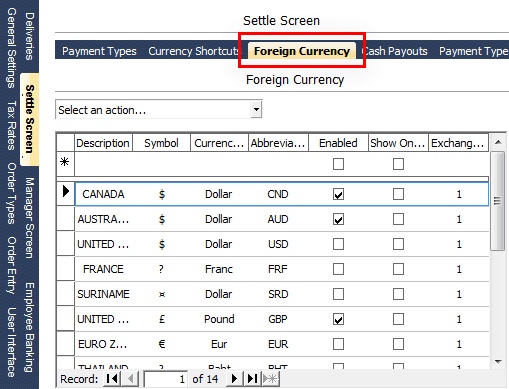Click the table scrollbar down arrow

coord(498,361)
